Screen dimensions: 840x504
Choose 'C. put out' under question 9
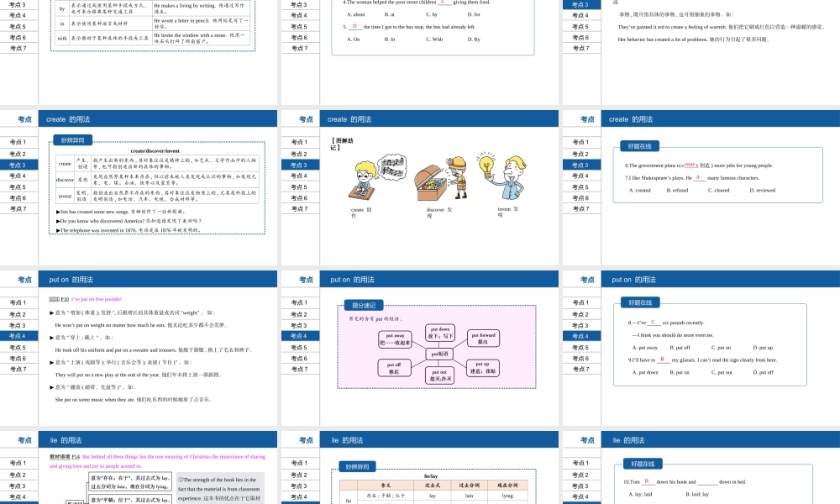coord(722,372)
